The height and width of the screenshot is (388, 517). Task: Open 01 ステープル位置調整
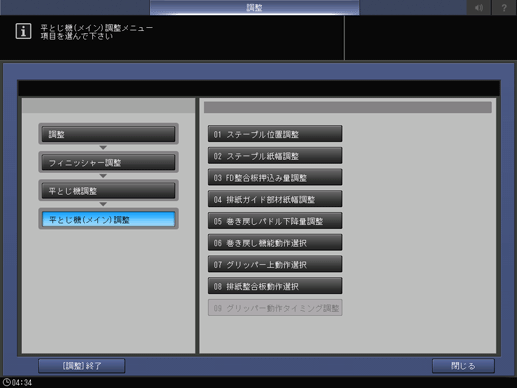coord(275,134)
